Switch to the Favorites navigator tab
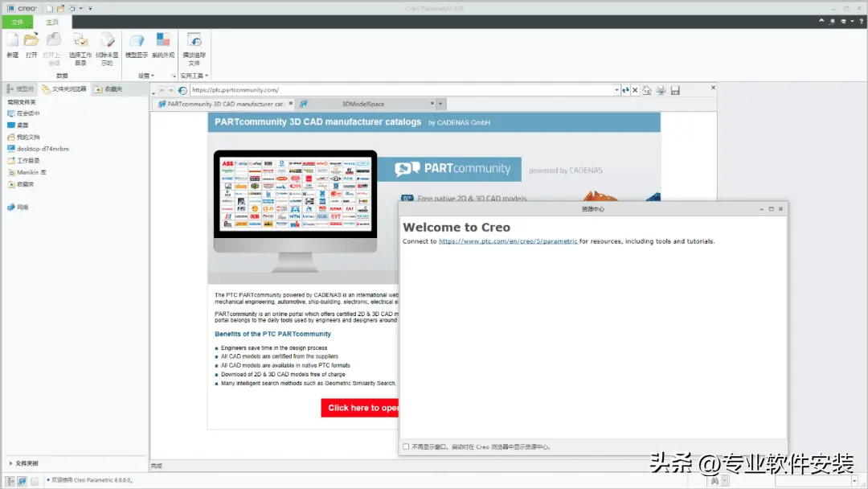Image resolution: width=868 pixels, height=489 pixels. [108, 89]
